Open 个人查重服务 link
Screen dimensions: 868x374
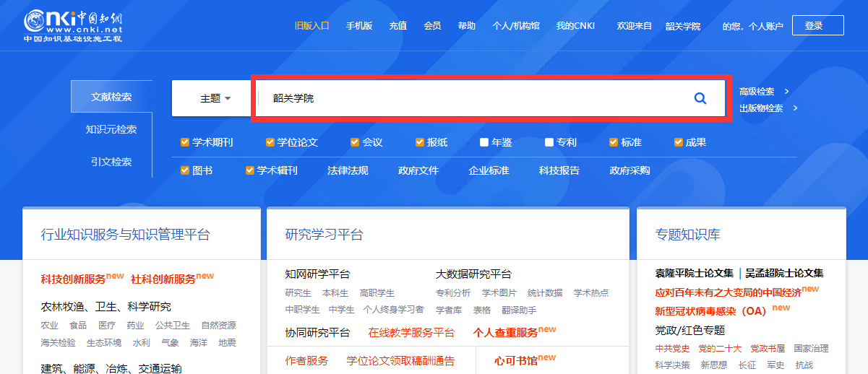click(506, 333)
